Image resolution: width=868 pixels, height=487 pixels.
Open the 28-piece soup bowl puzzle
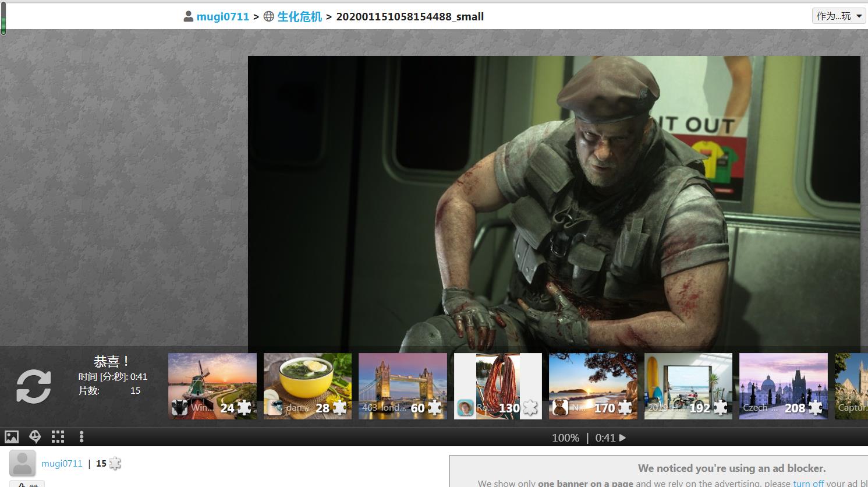point(307,386)
